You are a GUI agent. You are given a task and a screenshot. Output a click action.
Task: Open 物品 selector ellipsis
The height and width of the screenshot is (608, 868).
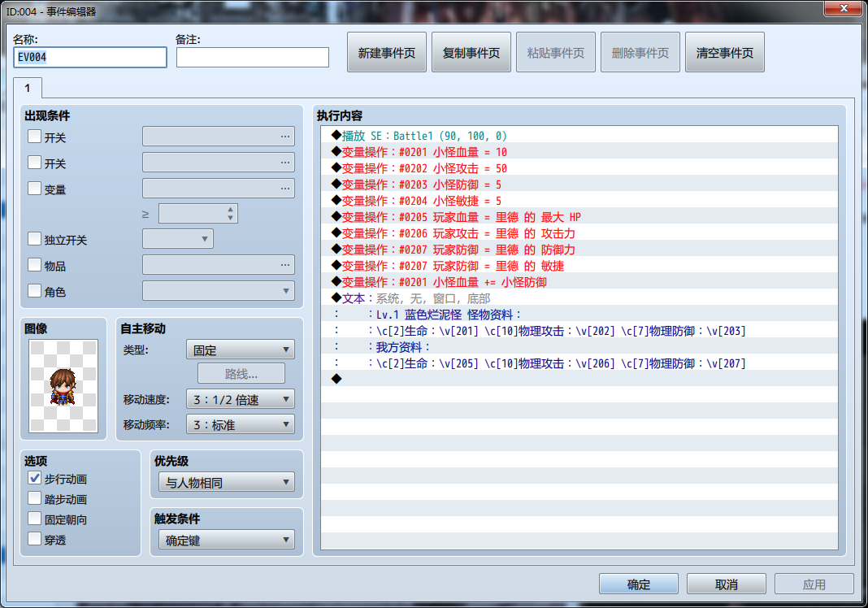tap(285, 265)
